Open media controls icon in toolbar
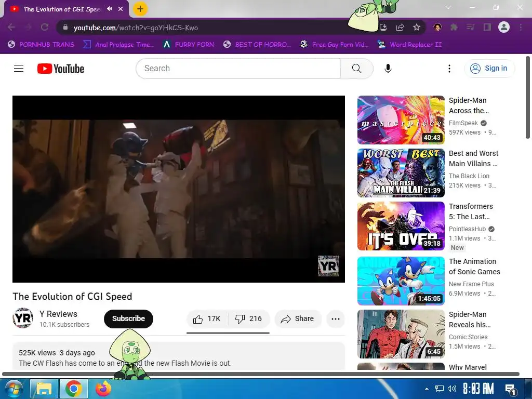 coord(471,27)
